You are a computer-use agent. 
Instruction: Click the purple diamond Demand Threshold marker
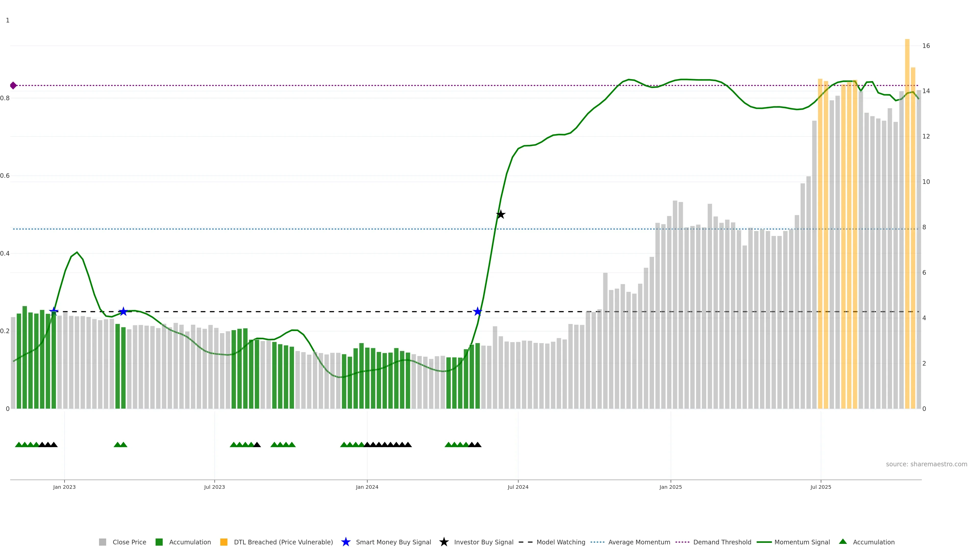coord(13,85)
